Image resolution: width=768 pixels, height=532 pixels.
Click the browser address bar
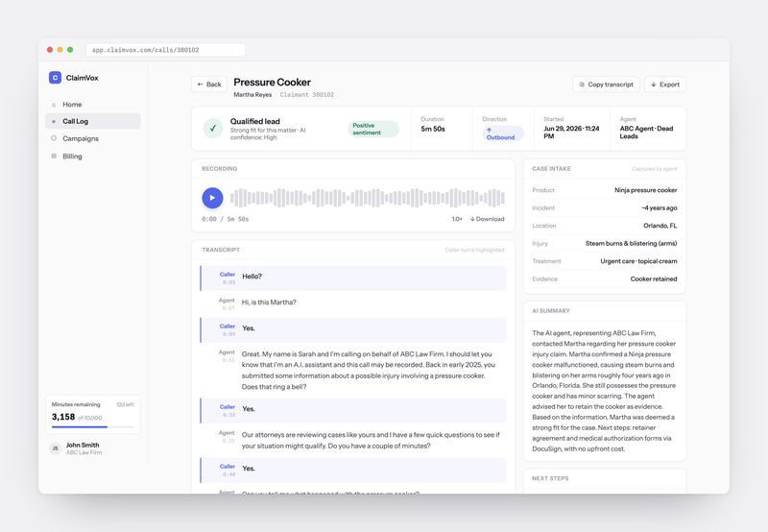coord(165,50)
